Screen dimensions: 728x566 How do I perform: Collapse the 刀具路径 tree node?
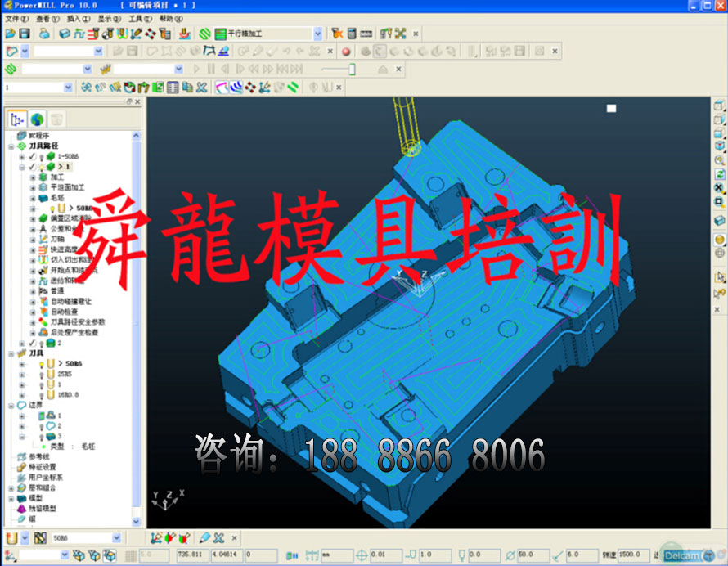[11, 146]
